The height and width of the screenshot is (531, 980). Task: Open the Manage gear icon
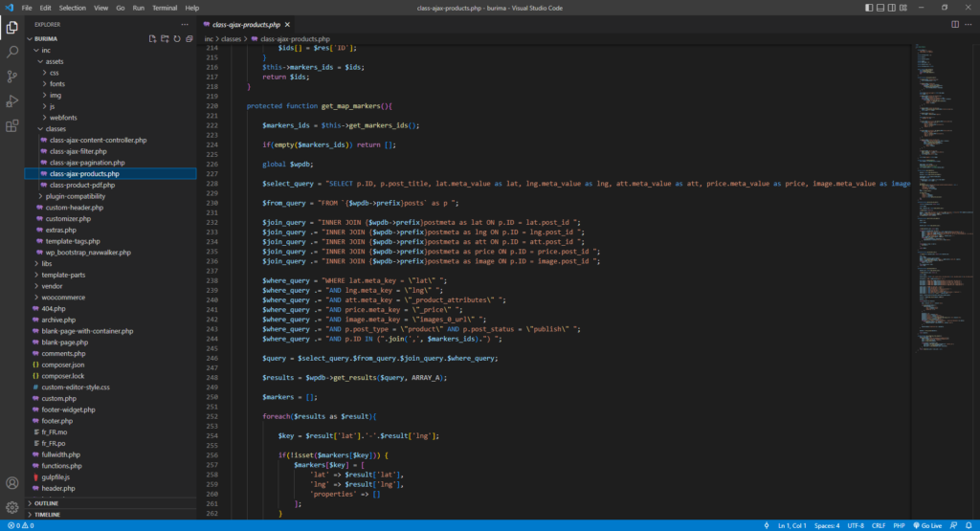11,507
